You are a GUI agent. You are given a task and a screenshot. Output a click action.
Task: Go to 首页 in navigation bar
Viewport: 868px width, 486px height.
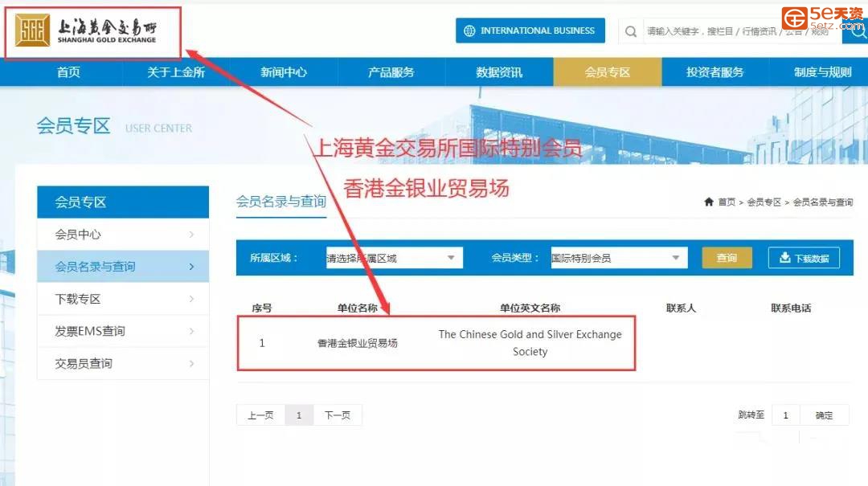68,72
